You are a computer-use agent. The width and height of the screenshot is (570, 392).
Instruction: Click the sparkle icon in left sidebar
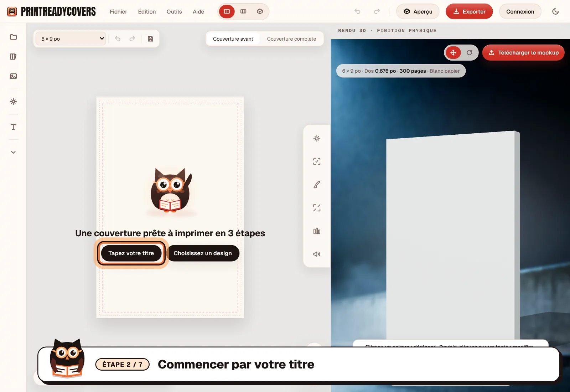tap(13, 102)
